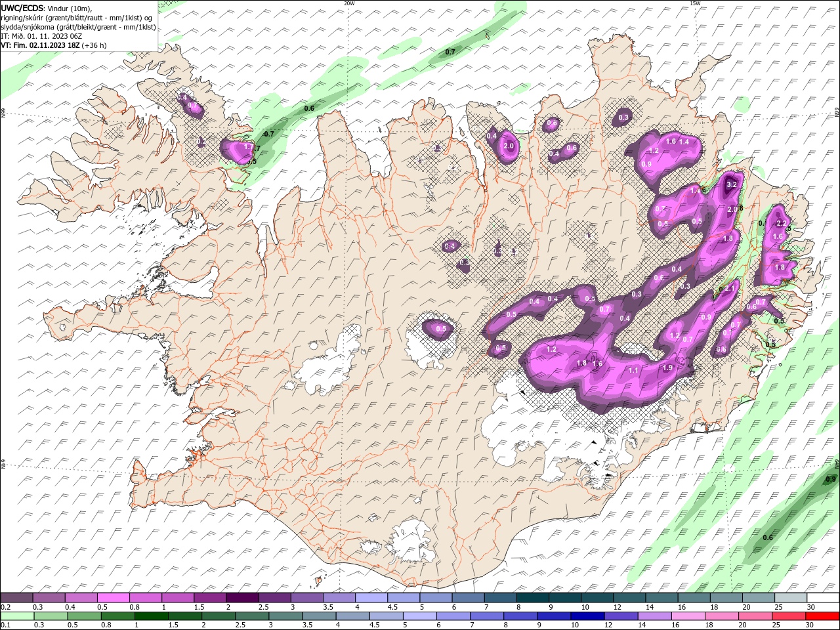Pick the lavender top-row swatch starting at 4
Image resolution: width=840 pixels, height=630 pixels.
click(370, 598)
